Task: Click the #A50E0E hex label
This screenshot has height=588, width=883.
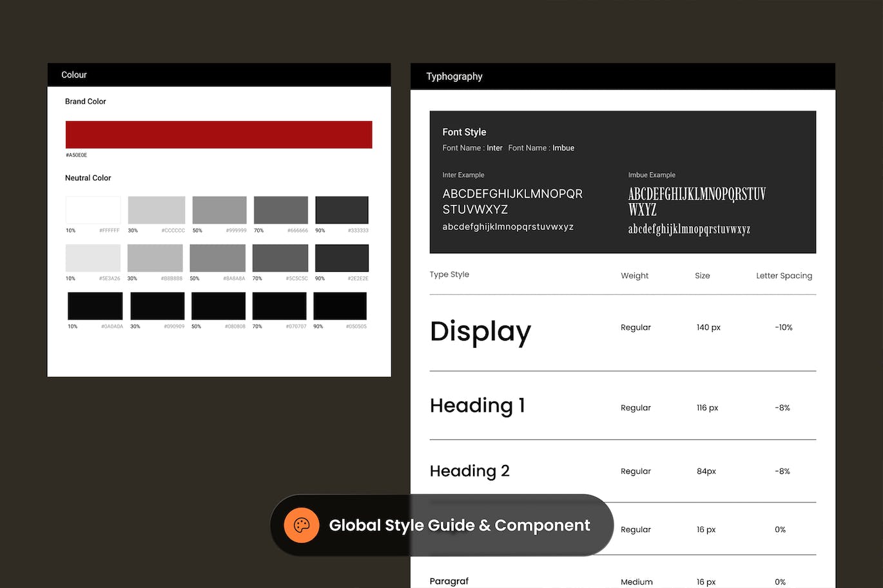Action: 76,155
